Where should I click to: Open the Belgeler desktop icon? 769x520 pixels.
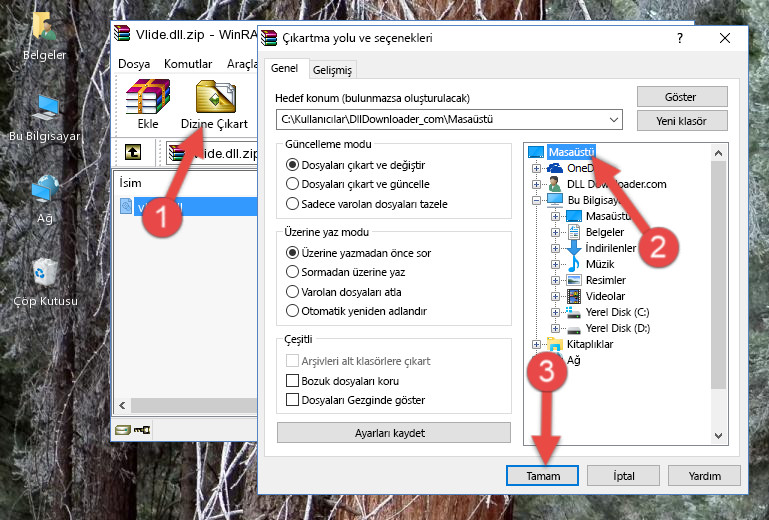coord(44,37)
